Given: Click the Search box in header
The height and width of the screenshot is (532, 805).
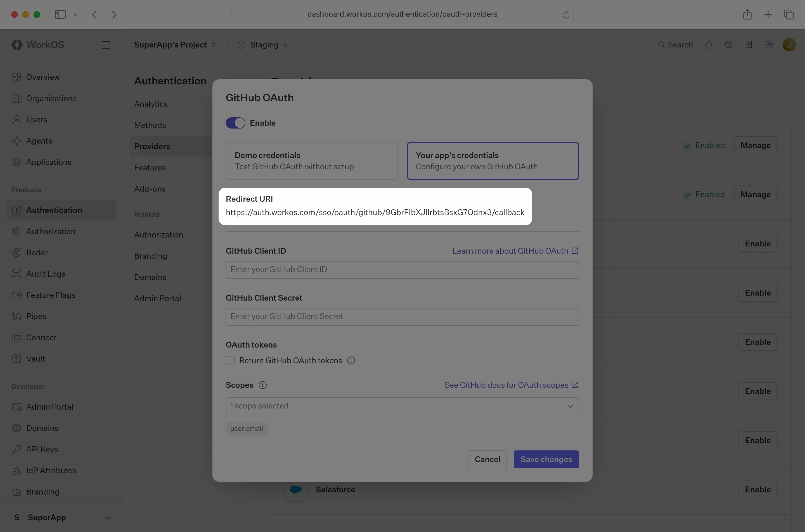Looking at the screenshot, I should (675, 45).
